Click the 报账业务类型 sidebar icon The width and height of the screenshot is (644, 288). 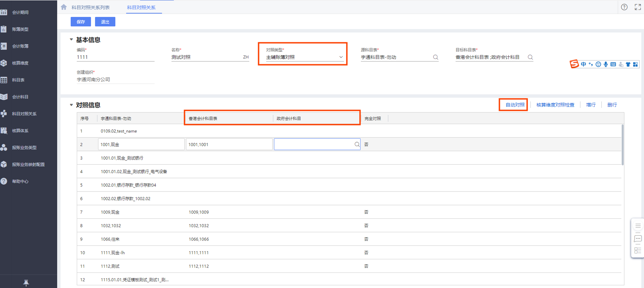[4, 148]
